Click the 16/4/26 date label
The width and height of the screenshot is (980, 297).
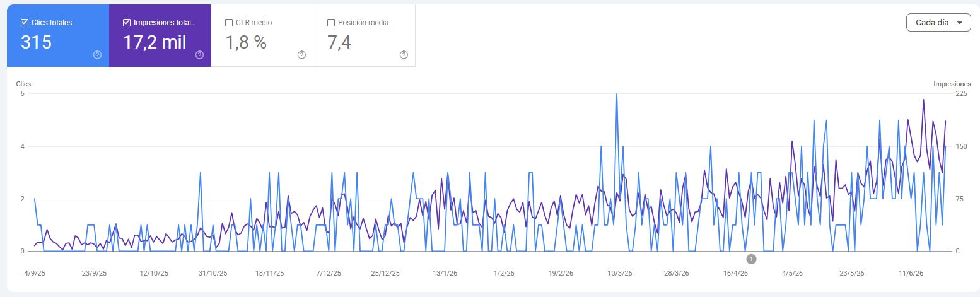coord(735,273)
